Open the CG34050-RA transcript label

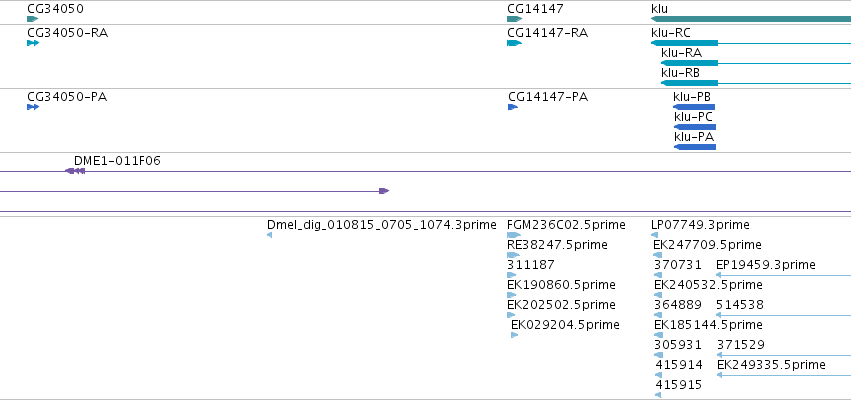(x=67, y=33)
